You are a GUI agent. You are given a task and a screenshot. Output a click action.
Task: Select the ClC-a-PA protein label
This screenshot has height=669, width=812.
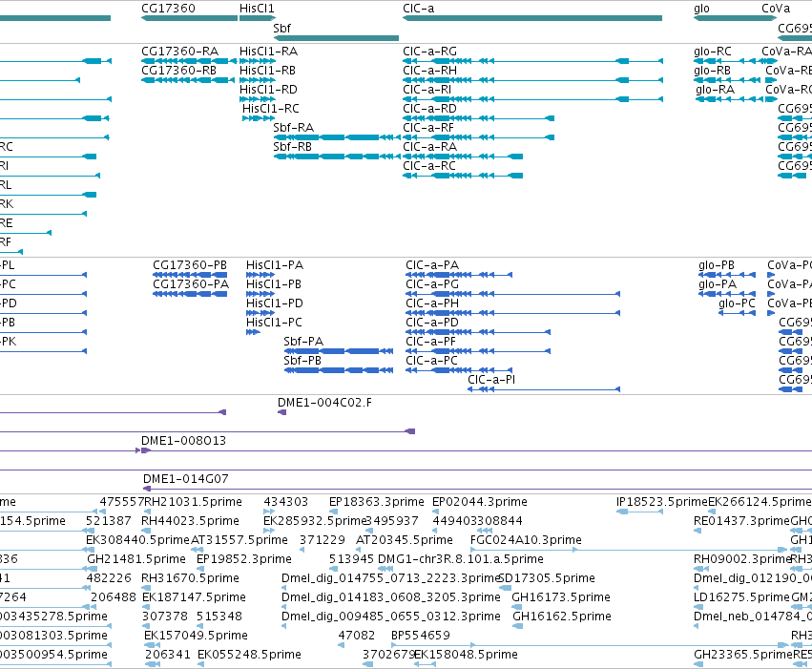[x=432, y=265]
